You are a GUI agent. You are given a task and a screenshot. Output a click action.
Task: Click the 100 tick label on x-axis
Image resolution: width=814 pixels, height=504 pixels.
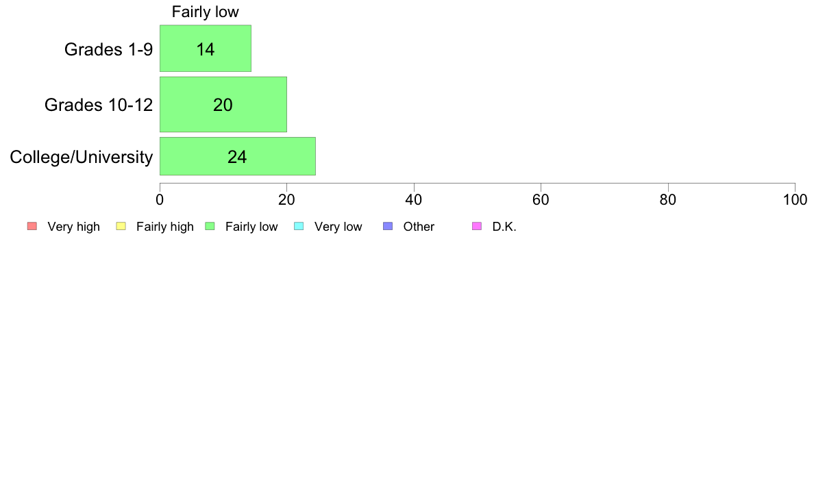pyautogui.click(x=795, y=200)
